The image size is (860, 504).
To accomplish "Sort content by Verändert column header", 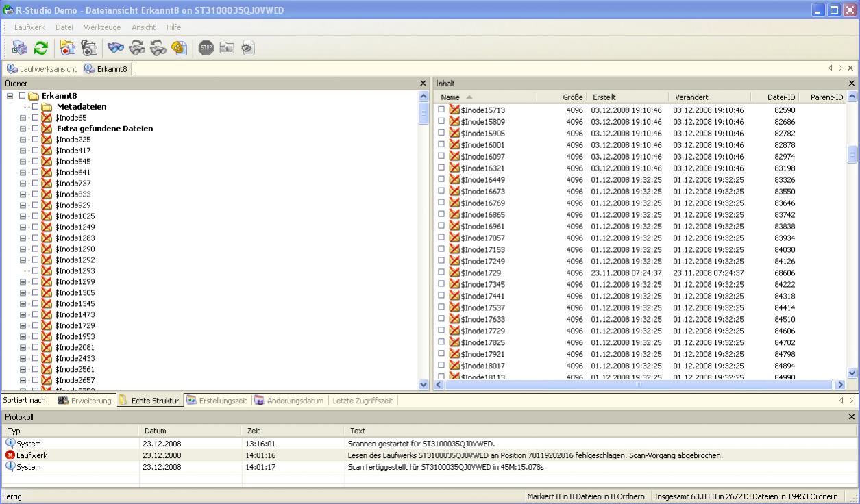I will point(709,97).
